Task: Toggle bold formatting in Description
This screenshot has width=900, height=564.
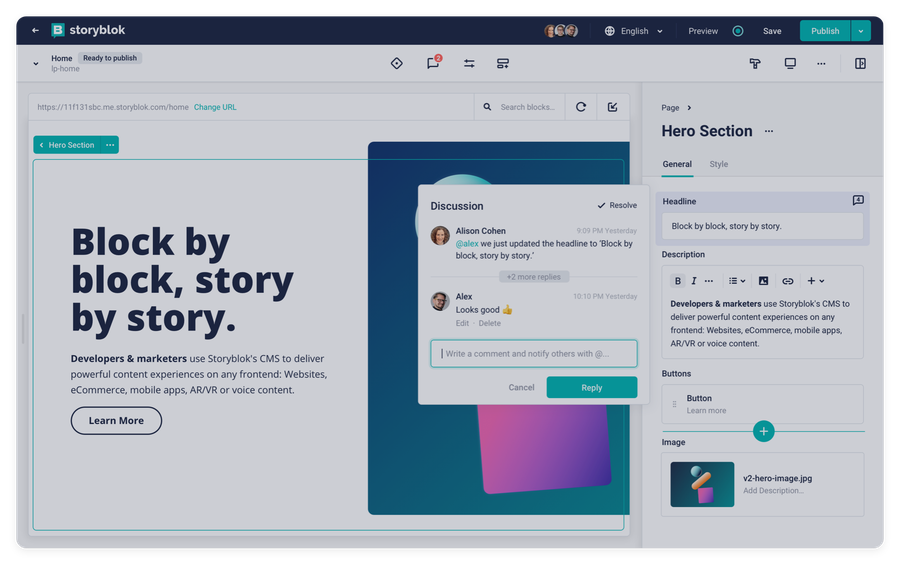Action: tap(678, 281)
